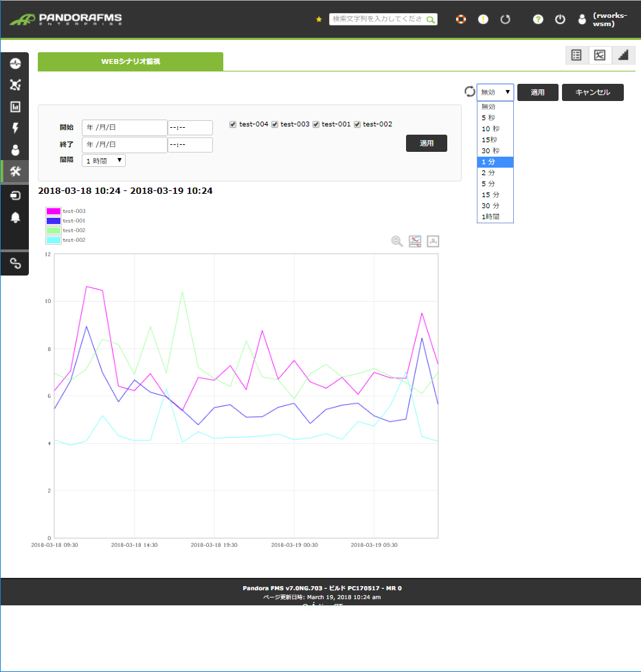This screenshot has width=641, height=672.
Task: Uncheck the test-001 checkbox
Action: [316, 124]
